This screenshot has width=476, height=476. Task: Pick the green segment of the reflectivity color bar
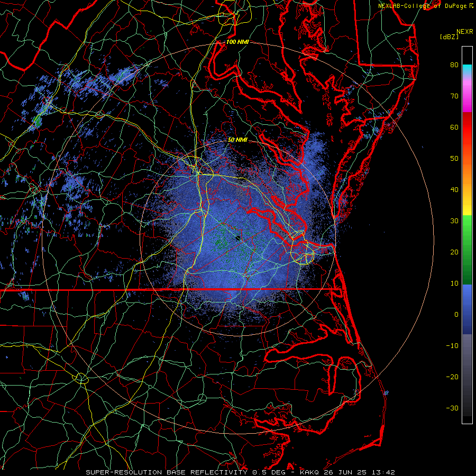tap(467, 249)
